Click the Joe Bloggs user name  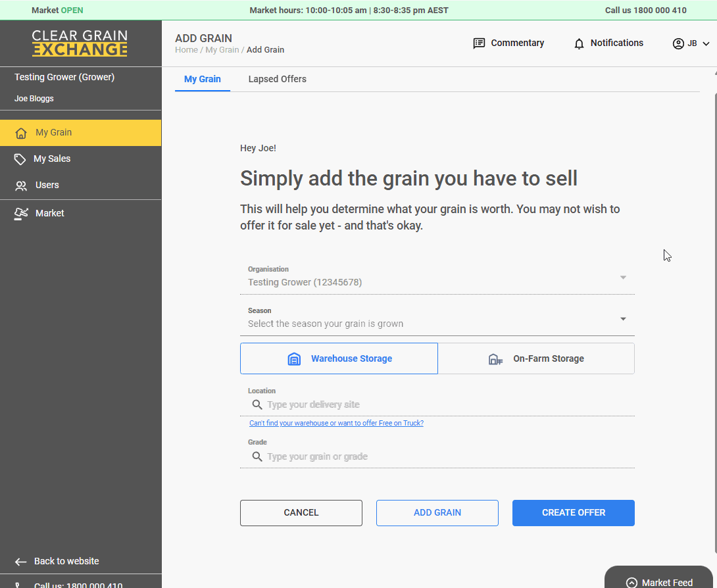(34, 98)
